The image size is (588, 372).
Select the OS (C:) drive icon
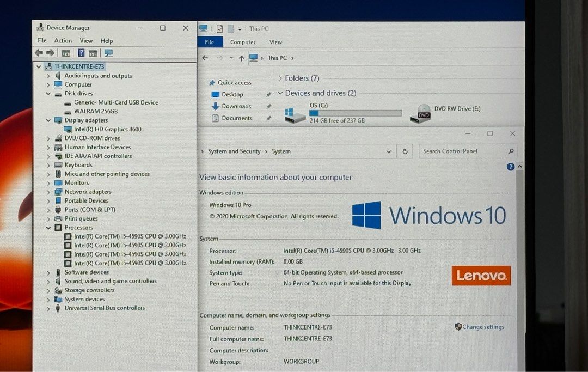click(295, 115)
